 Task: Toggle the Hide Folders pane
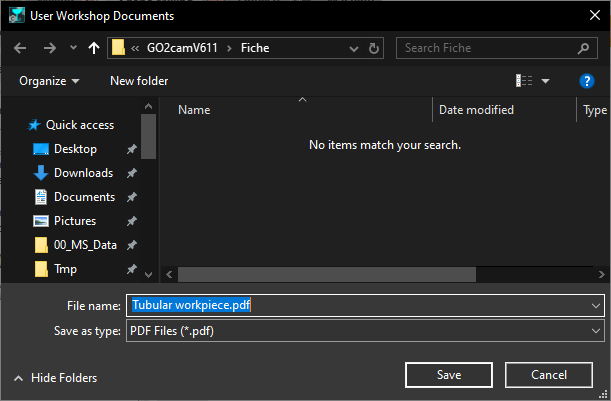pyautogui.click(x=55, y=377)
